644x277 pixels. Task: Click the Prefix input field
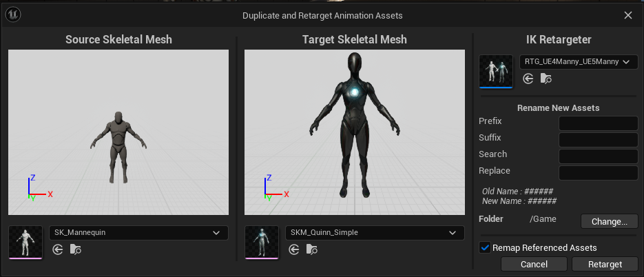click(x=599, y=123)
